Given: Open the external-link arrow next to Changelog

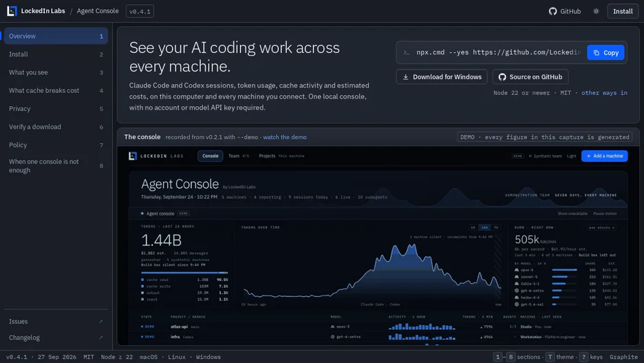Looking at the screenshot, I should tap(101, 338).
